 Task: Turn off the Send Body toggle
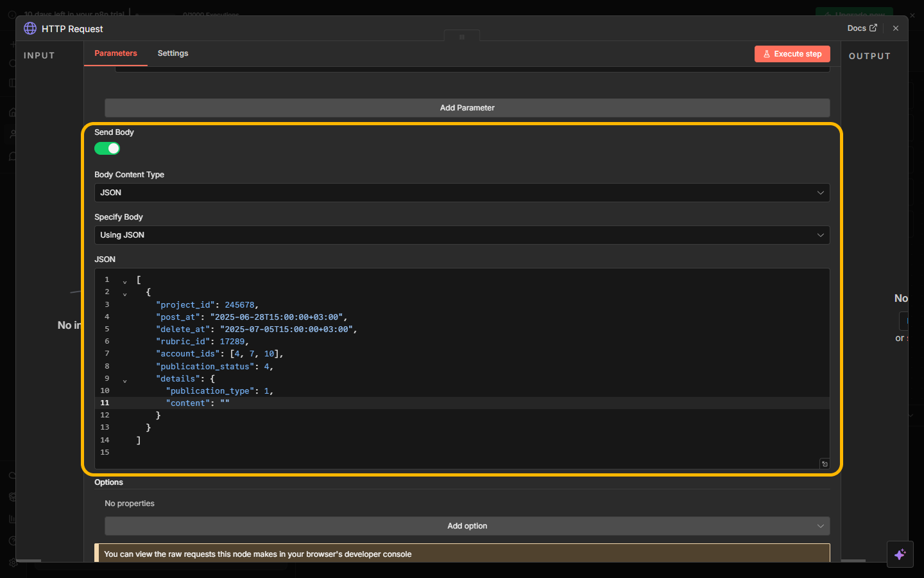tap(107, 148)
